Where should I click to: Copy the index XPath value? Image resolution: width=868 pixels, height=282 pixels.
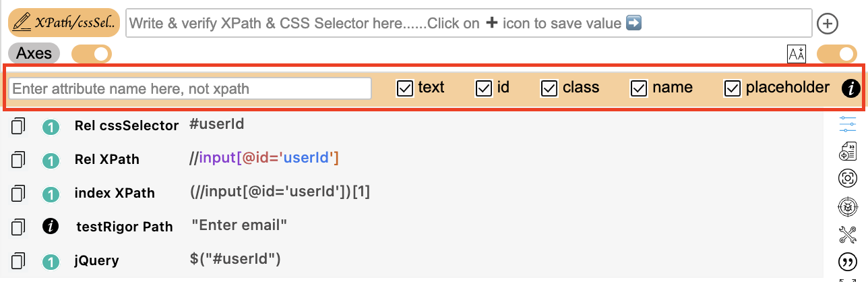tap(18, 194)
